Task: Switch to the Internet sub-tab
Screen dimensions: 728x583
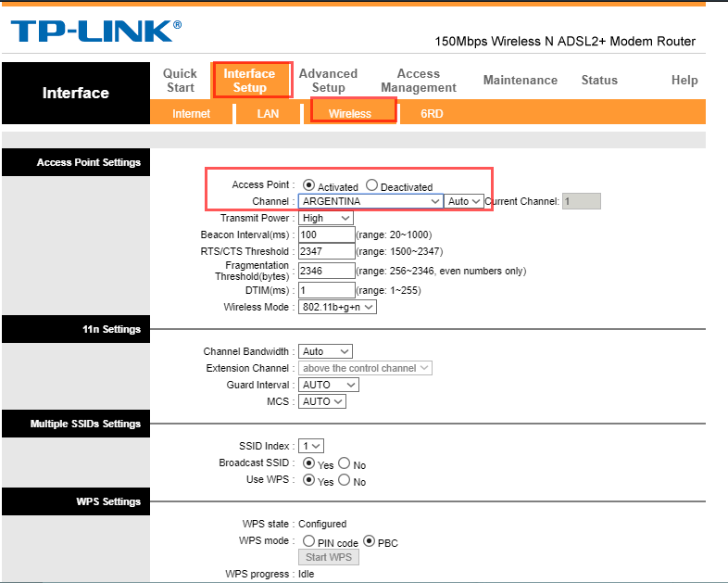Action: point(192,113)
